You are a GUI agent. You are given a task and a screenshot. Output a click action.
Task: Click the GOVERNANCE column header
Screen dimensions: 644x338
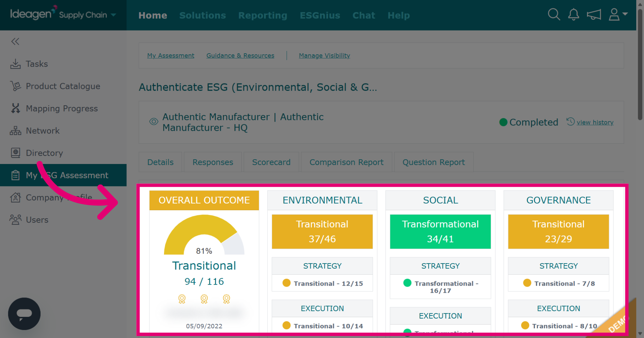point(558,200)
